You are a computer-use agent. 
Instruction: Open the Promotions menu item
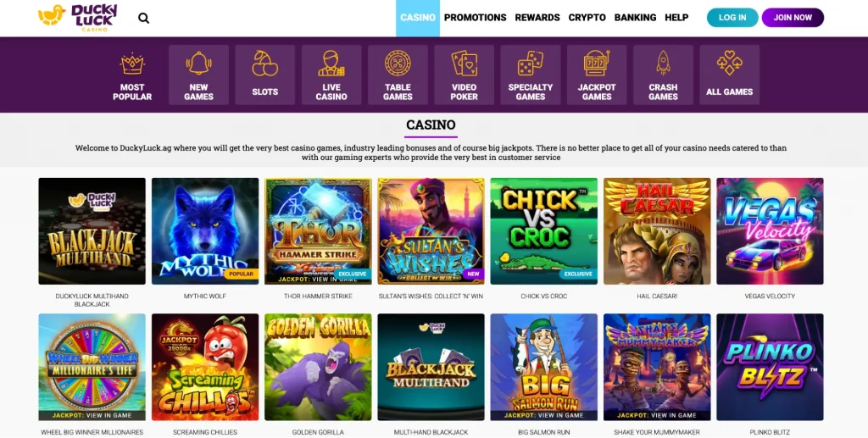coord(475,18)
